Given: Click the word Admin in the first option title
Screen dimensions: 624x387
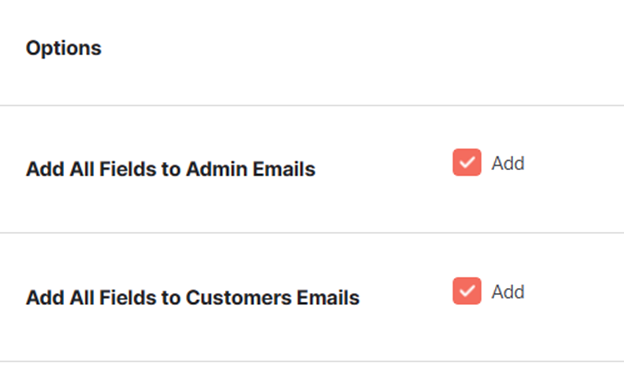Looking at the screenshot, I should [217, 169].
